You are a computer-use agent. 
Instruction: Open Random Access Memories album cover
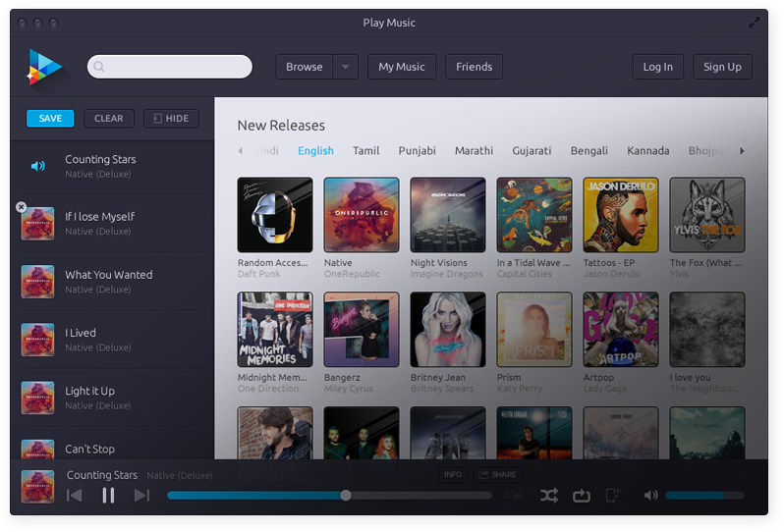[275, 215]
